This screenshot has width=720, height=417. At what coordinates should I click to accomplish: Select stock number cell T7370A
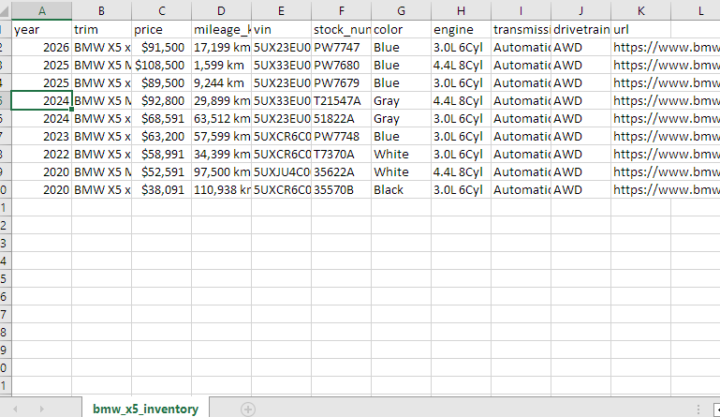click(341, 154)
